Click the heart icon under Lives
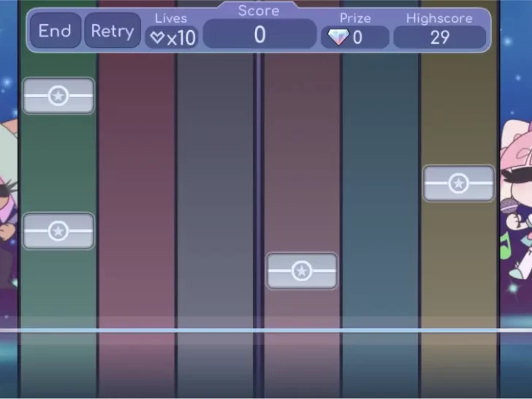 pyautogui.click(x=157, y=38)
